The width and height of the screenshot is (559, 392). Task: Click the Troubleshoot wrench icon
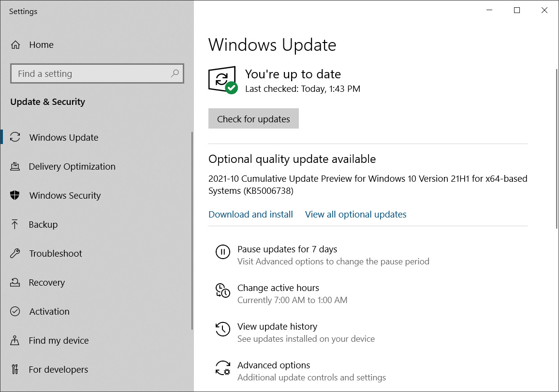(x=15, y=254)
